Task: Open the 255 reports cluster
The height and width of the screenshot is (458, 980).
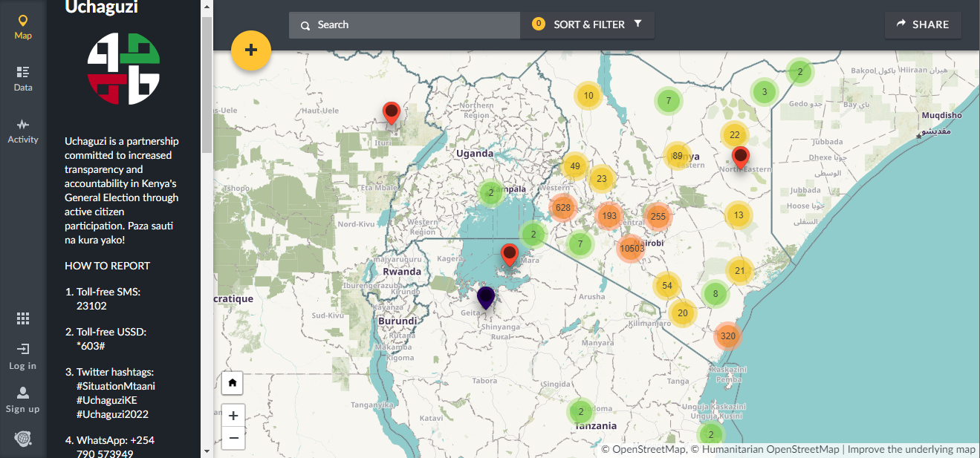Action: click(658, 217)
